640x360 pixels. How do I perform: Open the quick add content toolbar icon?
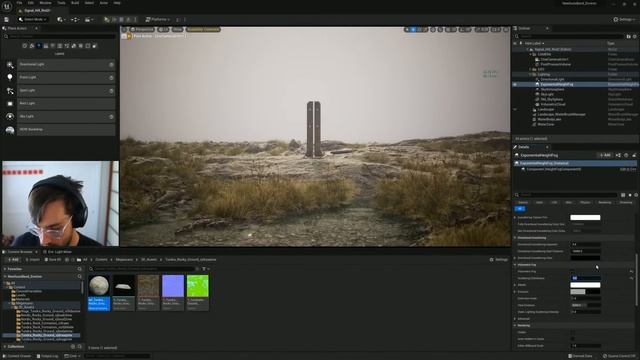click(61, 20)
